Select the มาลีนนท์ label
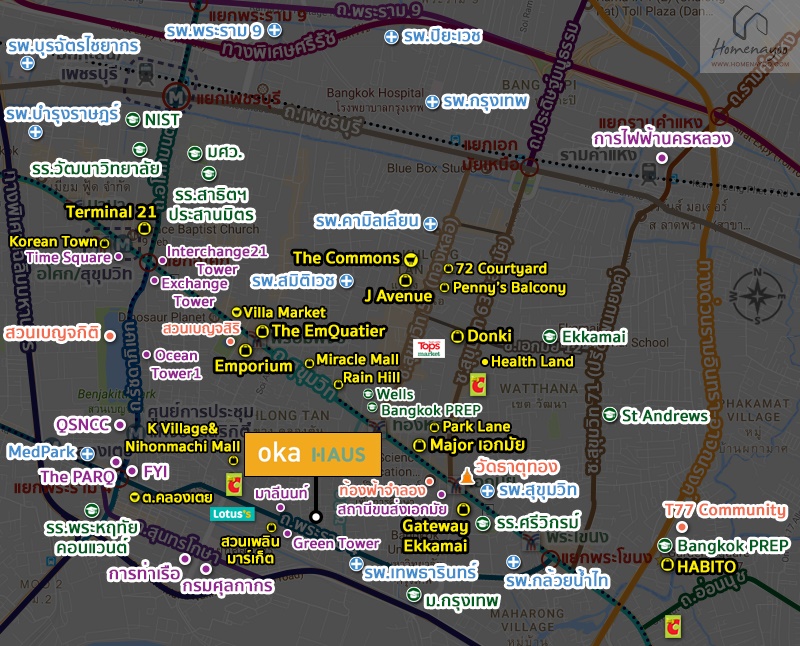800x646 pixels. pos(282,493)
